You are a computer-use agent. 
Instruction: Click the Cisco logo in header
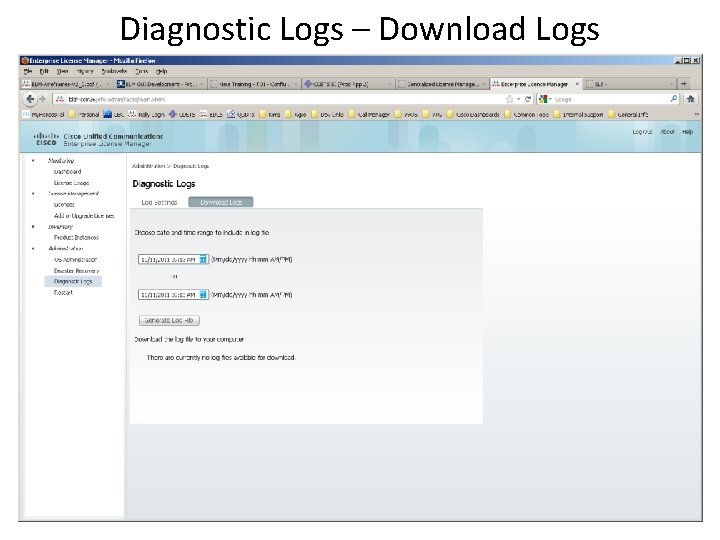(x=46, y=139)
